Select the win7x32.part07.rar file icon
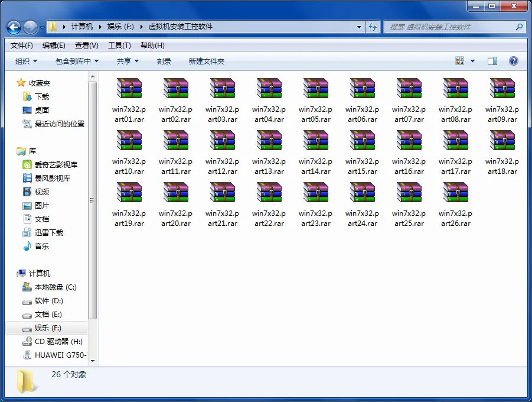532x402 pixels. click(409, 88)
